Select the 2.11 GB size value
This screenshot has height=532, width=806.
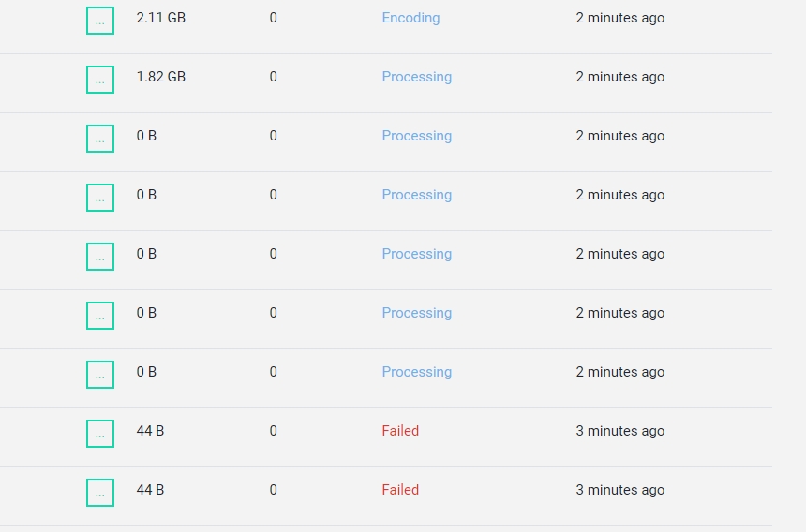click(x=161, y=18)
